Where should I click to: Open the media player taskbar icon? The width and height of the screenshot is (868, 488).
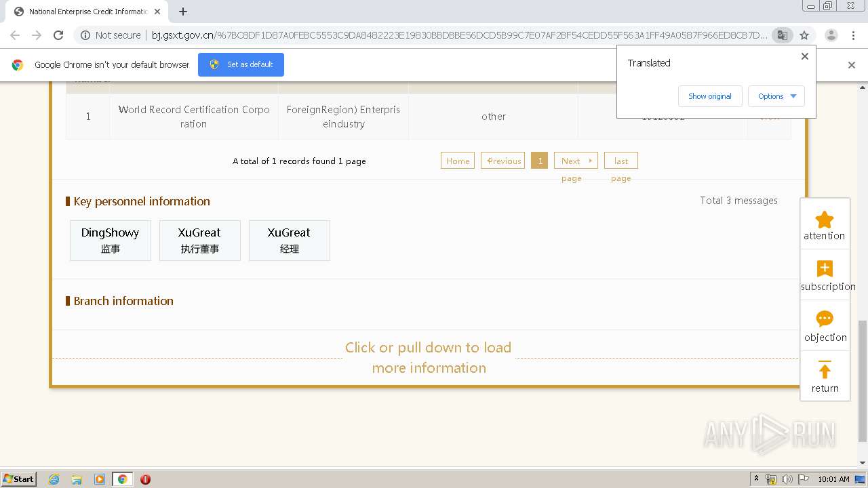point(100,479)
